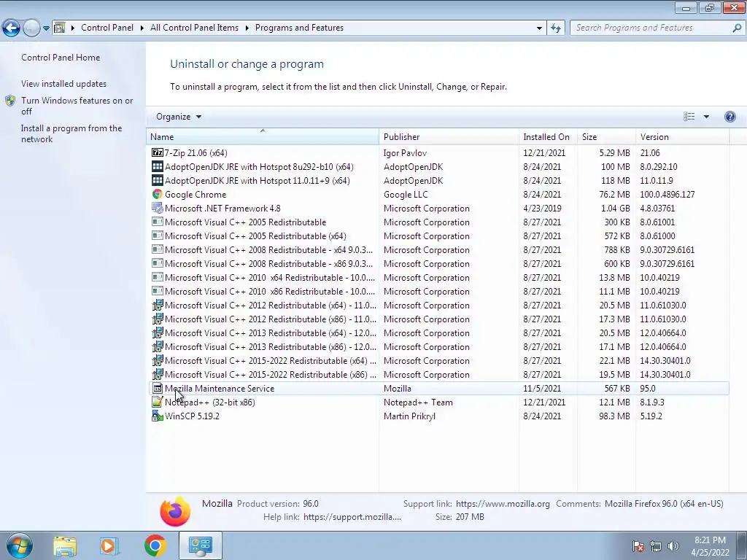747x560 pixels.
Task: Click the Control Panel taskbar button
Action: [200, 545]
